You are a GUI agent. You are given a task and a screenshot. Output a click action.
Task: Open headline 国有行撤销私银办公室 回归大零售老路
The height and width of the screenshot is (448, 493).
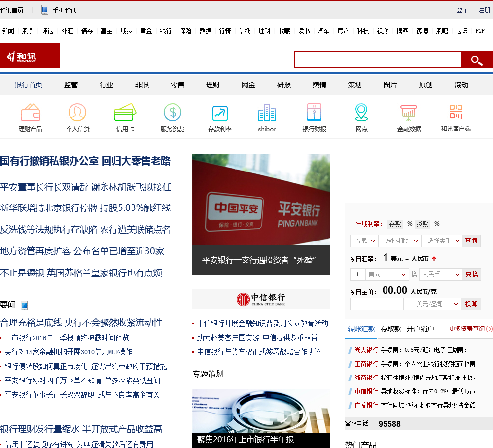click(x=85, y=161)
